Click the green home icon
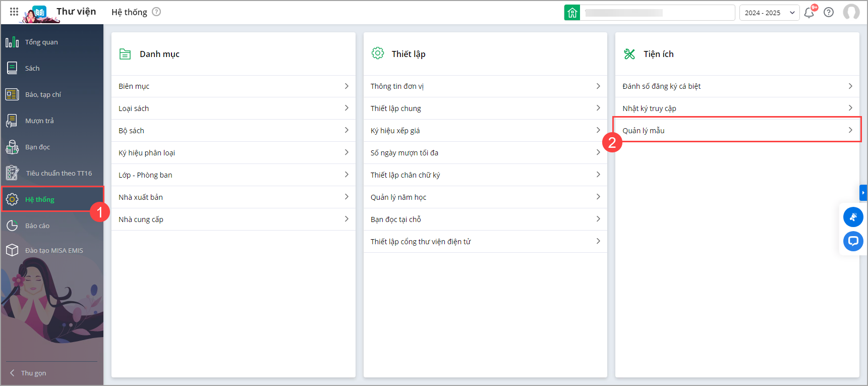 [x=572, y=13]
